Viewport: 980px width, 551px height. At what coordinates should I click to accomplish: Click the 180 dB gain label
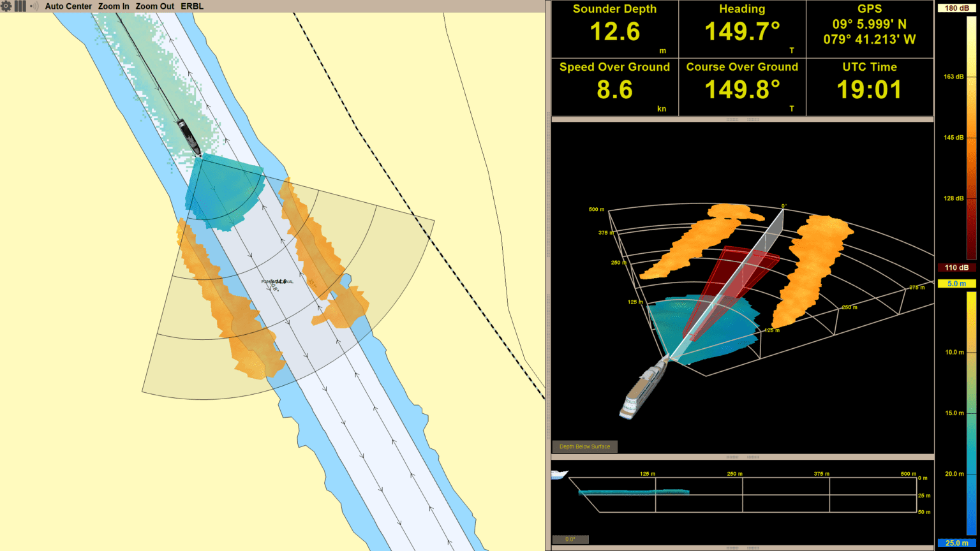click(x=956, y=8)
